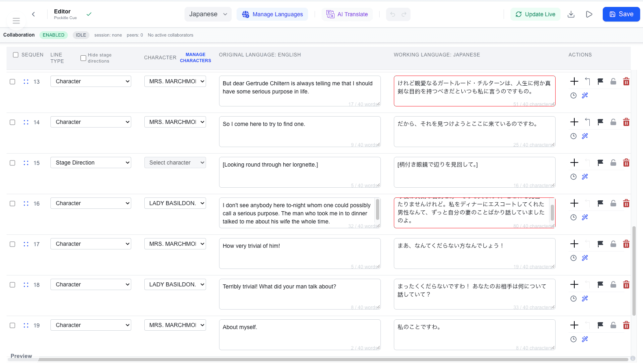Image resolution: width=643 pixels, height=364 pixels.
Task: Click the undo arrow icon
Action: [x=393, y=14]
